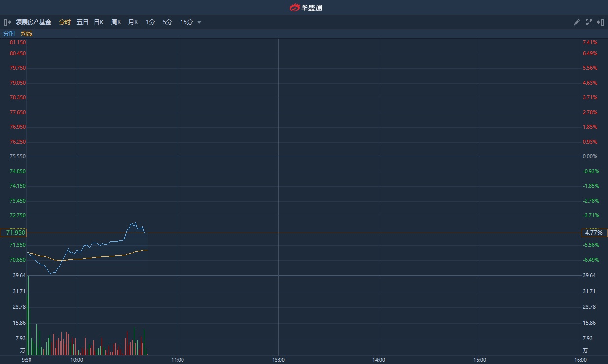Open the pencil drawing tool
Image resolution: width=608 pixels, height=364 pixels.
(x=577, y=22)
